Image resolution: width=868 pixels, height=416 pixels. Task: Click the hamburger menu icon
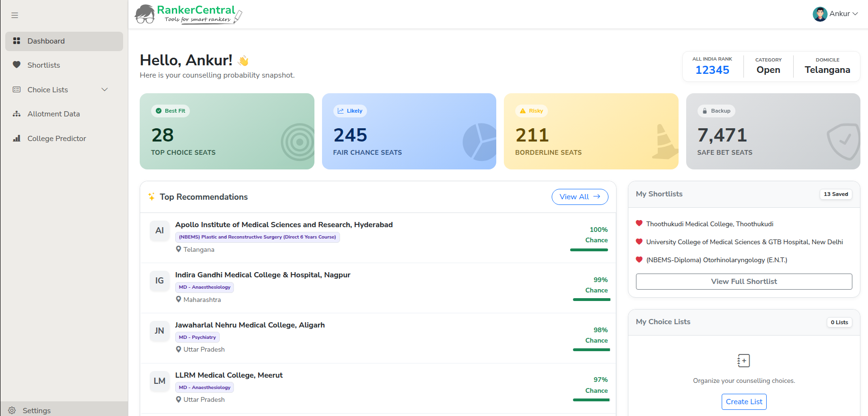click(15, 15)
